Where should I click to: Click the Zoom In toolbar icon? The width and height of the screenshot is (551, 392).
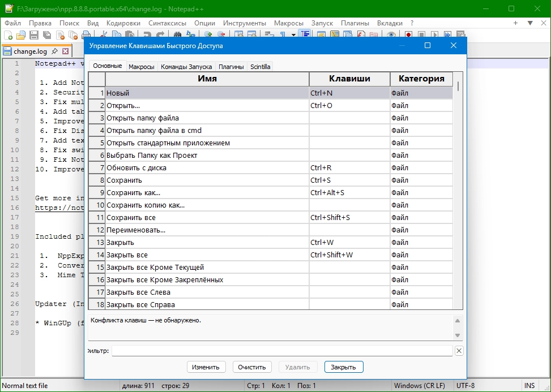(208, 35)
